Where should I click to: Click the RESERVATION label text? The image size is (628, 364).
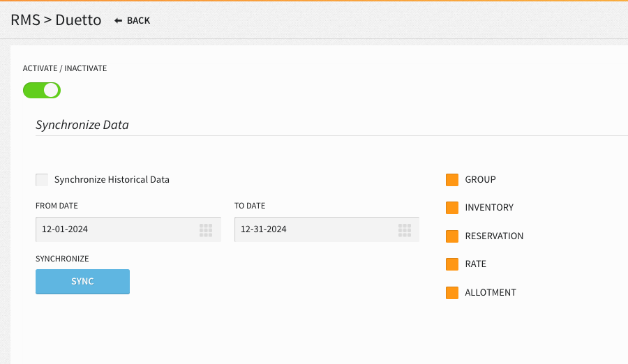pyautogui.click(x=494, y=236)
